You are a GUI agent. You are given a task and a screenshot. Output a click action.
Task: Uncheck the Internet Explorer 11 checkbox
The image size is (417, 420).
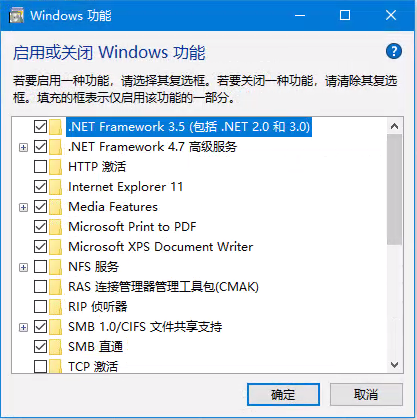click(x=40, y=187)
